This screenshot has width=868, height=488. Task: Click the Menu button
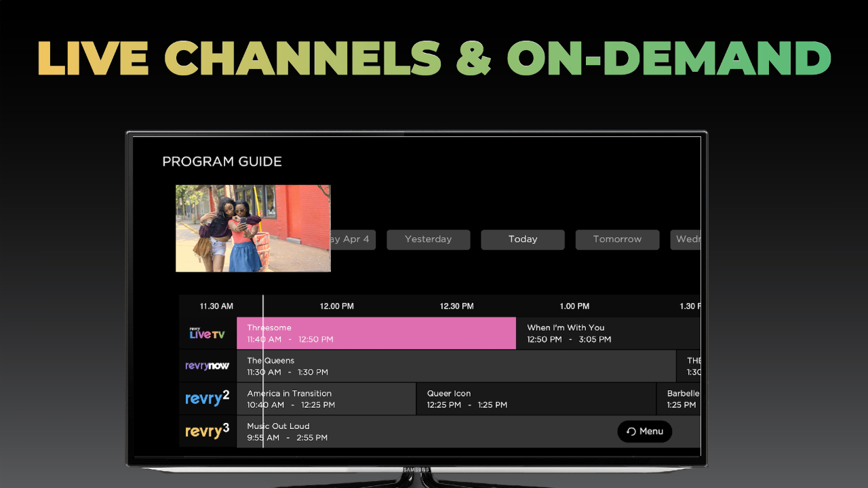tap(644, 431)
